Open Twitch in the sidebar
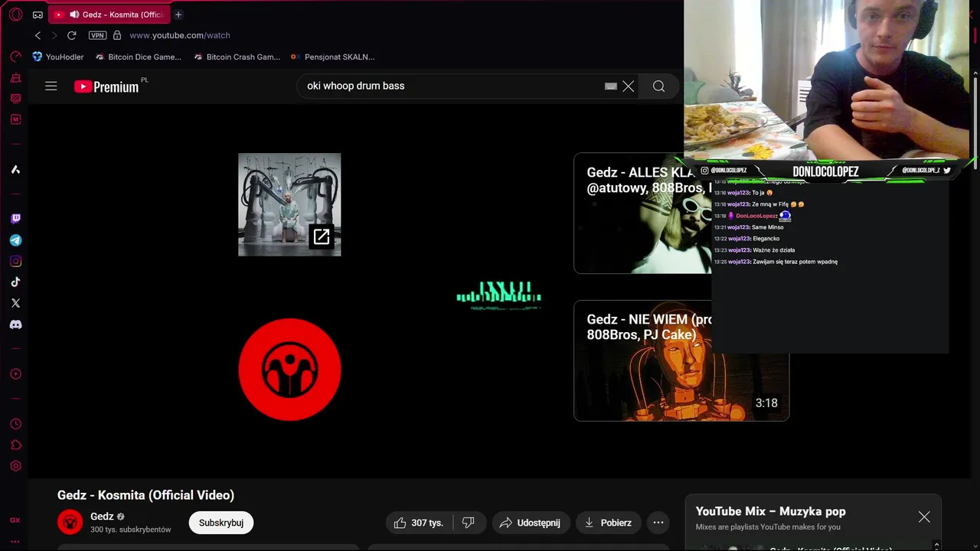 (x=15, y=219)
